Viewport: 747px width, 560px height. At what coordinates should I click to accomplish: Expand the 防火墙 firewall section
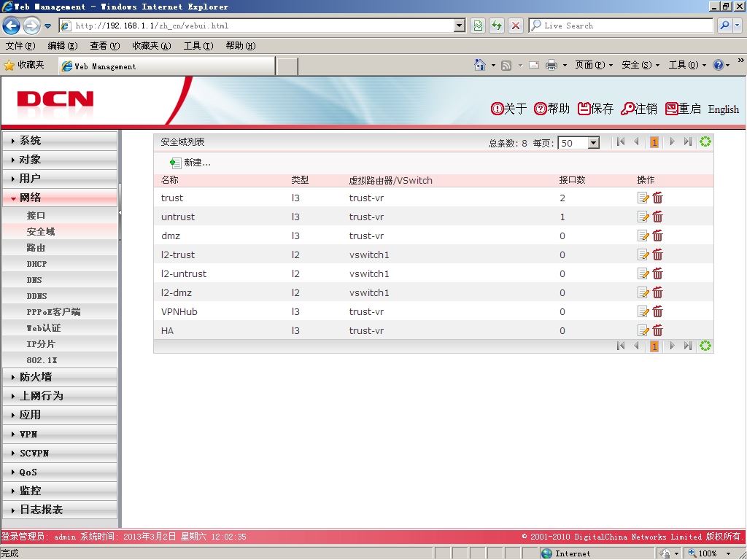[x=60, y=377]
